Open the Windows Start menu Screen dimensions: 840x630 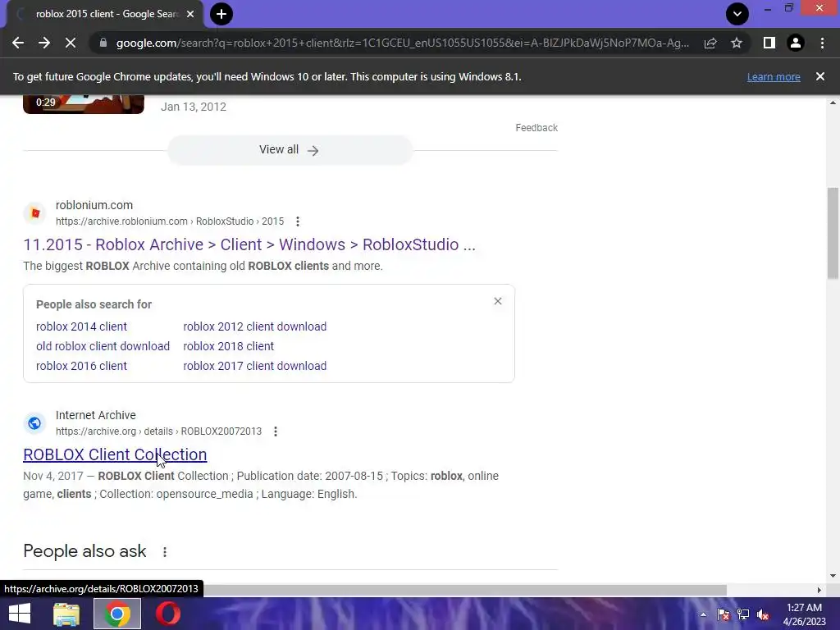20,614
